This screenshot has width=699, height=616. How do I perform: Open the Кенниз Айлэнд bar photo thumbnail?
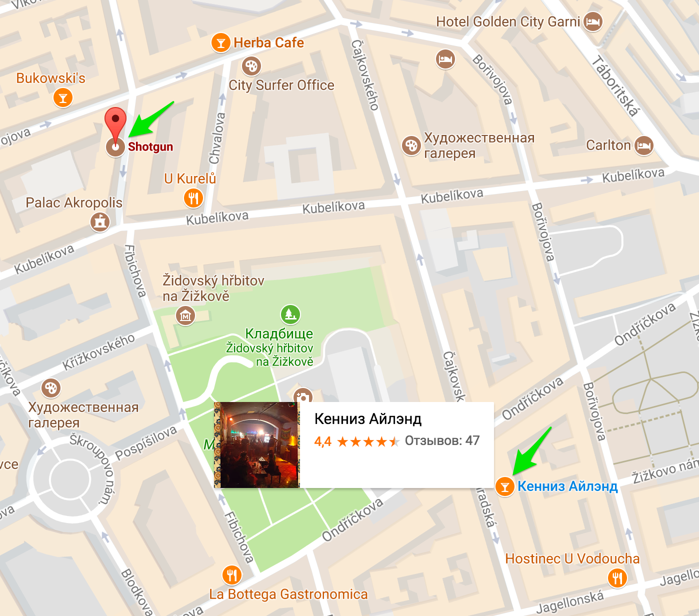[x=256, y=445]
